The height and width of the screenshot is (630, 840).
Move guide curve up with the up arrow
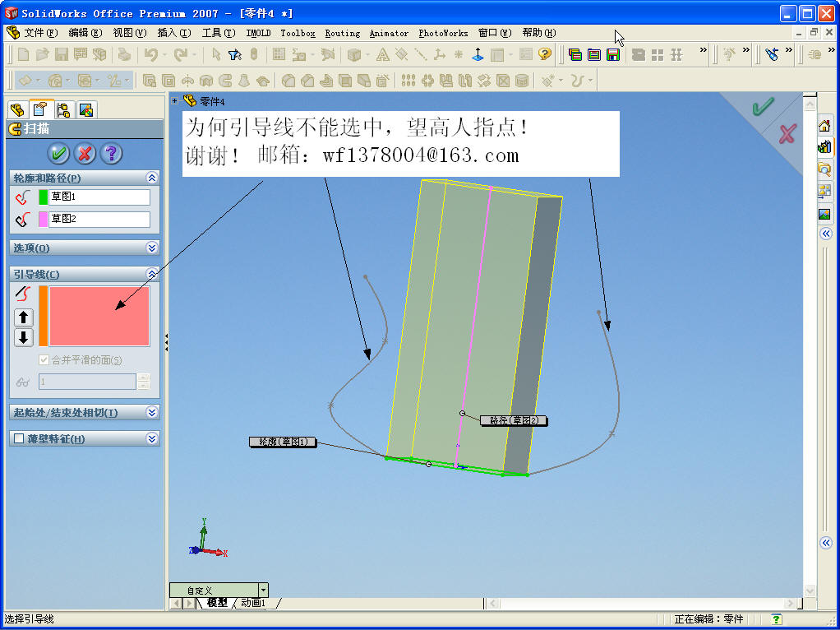click(x=23, y=317)
